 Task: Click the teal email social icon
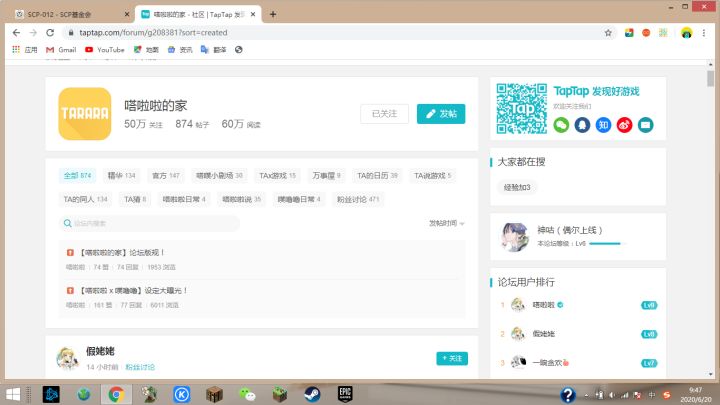coord(646,125)
